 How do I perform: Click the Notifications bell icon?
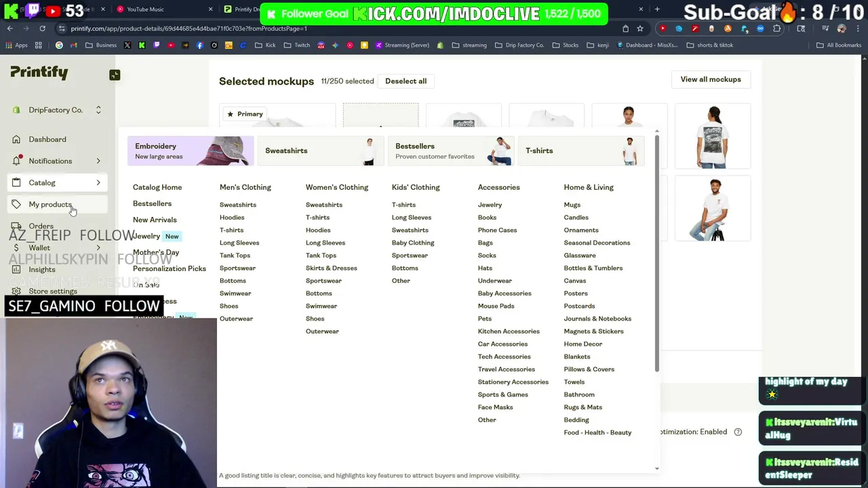click(16, 161)
